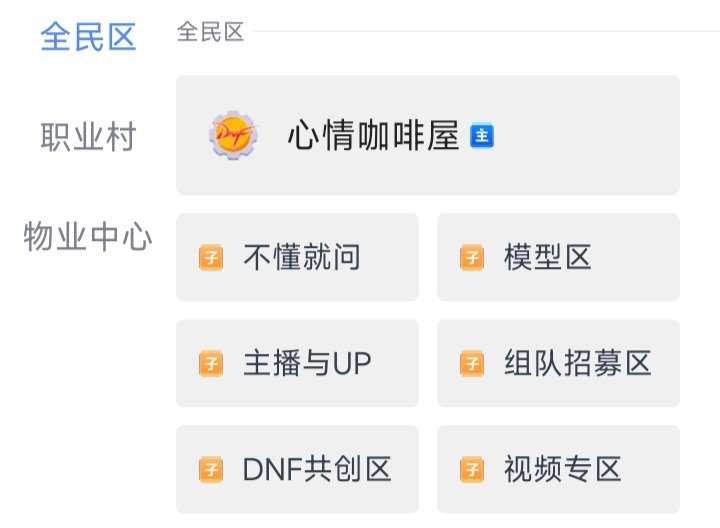The image size is (720, 528).
Task: Switch to the 职业村 sidebar tab
Action: tap(88, 136)
